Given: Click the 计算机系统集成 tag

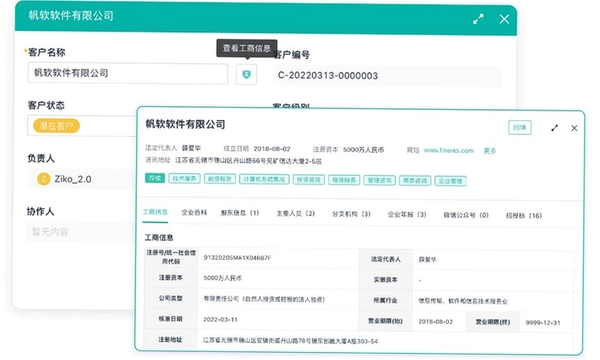Looking at the screenshot, I should [x=264, y=179].
